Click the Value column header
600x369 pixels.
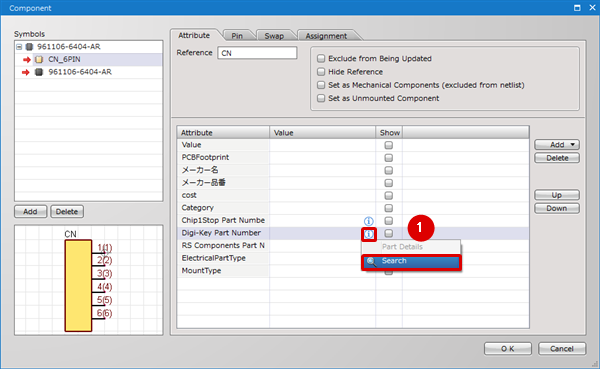click(x=323, y=132)
